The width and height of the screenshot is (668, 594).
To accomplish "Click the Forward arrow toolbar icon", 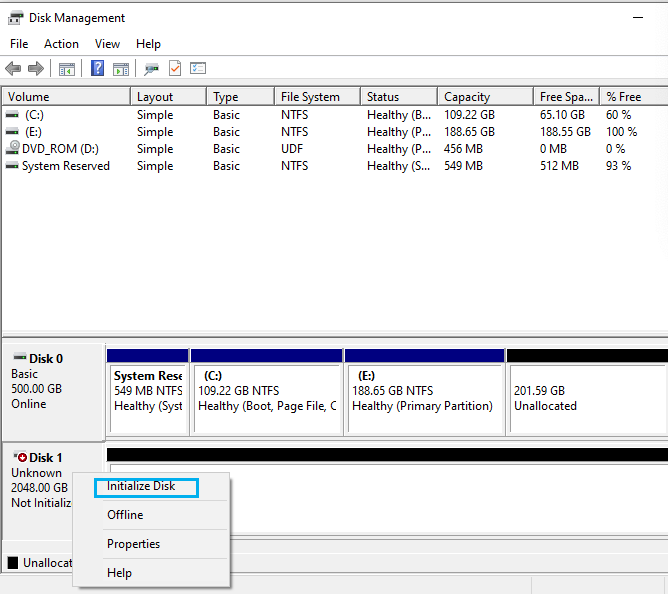I will click(36, 68).
